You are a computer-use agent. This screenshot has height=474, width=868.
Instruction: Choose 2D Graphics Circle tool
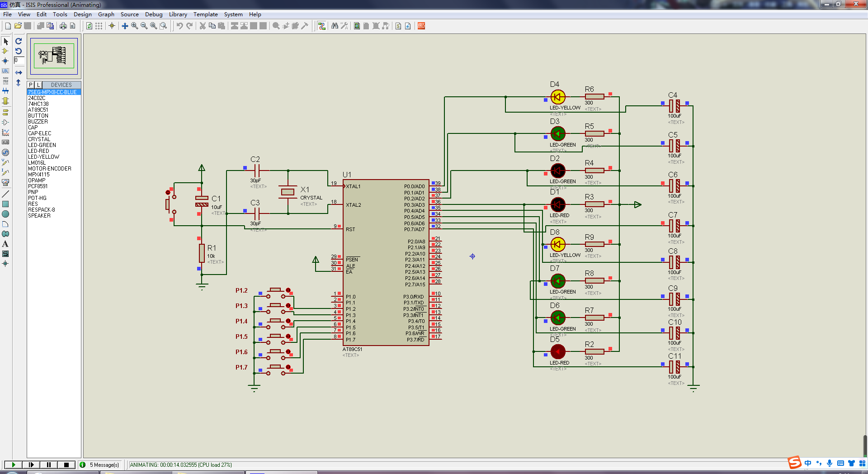tap(5, 214)
